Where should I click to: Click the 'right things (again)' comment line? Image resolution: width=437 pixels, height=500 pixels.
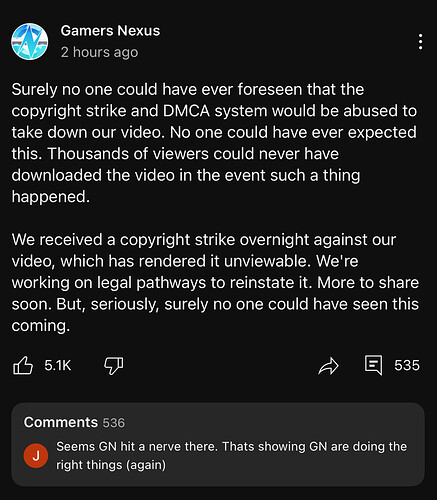pyautogui.click(x=111, y=465)
